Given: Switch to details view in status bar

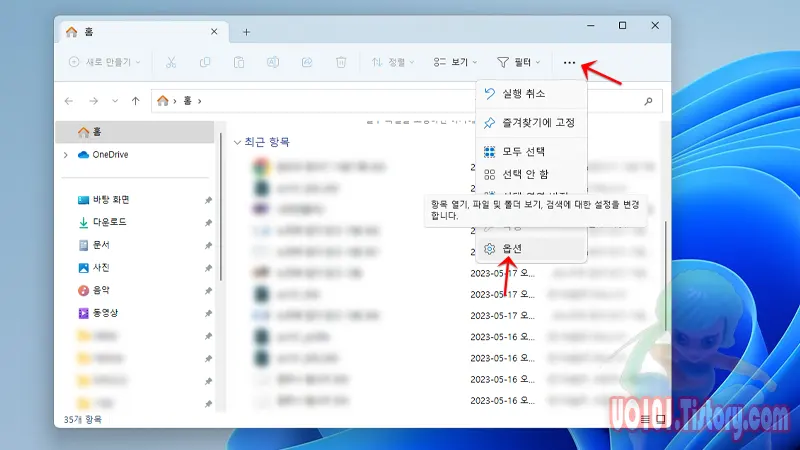Looking at the screenshot, I should [x=645, y=419].
